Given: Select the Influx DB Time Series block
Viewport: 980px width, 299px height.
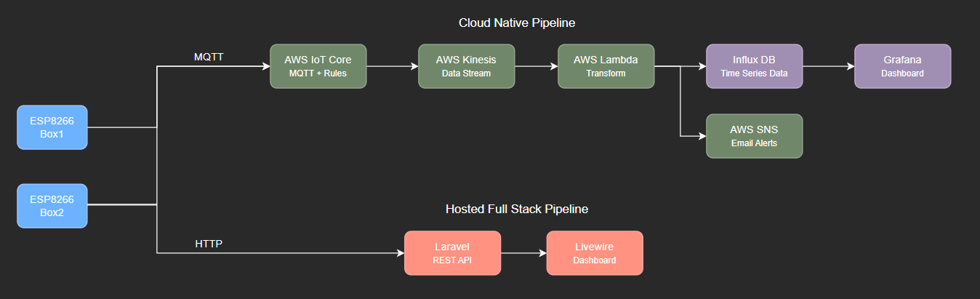Looking at the screenshot, I should pos(755,66).
